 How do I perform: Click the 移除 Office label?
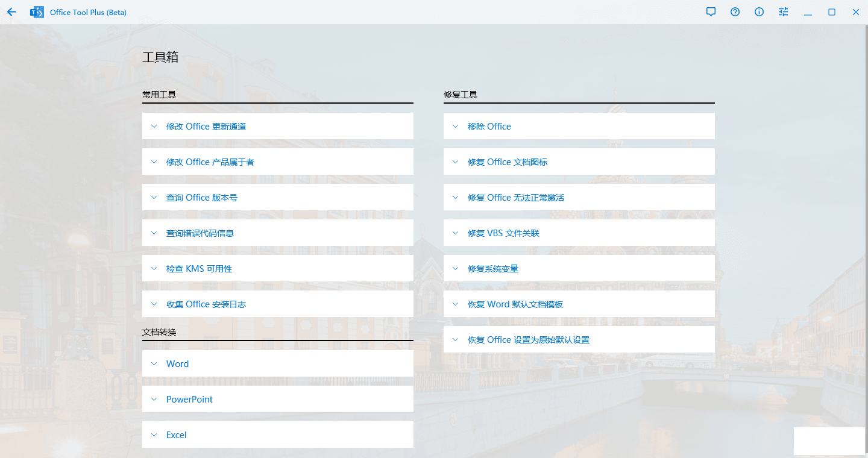(x=489, y=127)
